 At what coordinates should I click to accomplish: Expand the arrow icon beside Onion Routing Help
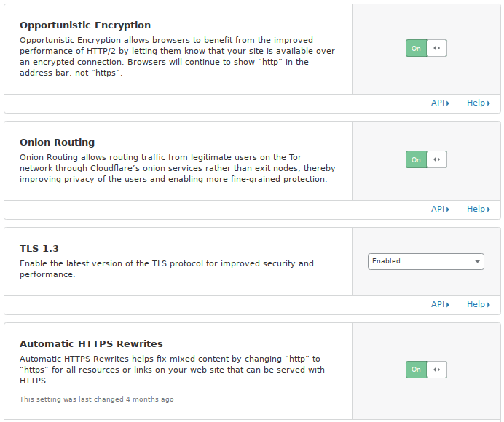point(489,210)
